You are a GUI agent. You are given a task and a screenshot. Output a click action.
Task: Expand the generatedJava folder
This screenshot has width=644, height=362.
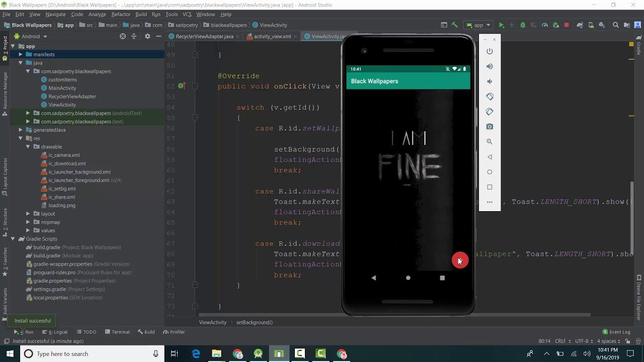(21, 130)
